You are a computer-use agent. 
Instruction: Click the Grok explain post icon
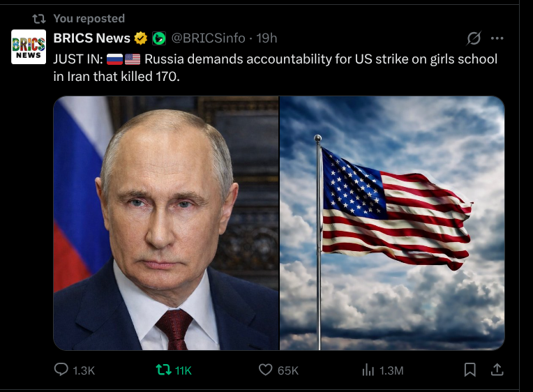tap(474, 38)
